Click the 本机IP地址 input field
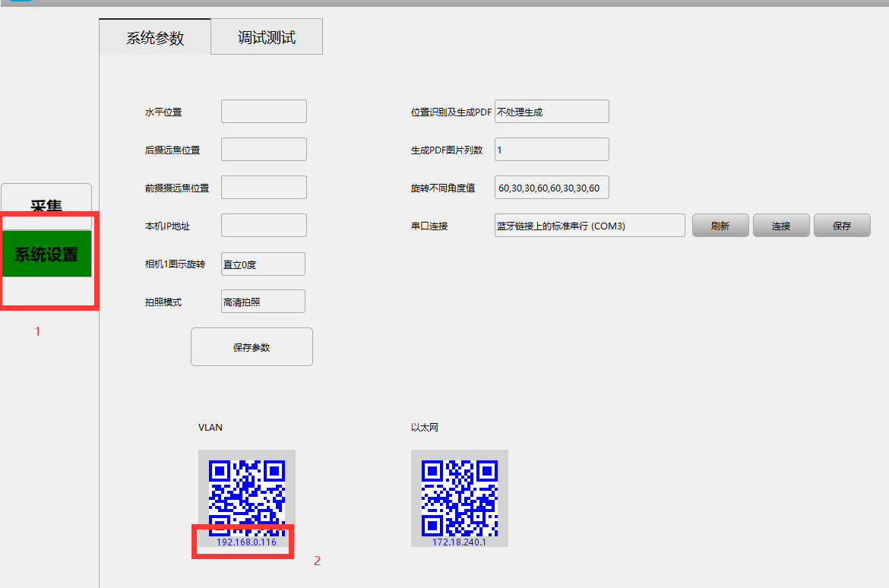Viewport: 889px width, 588px height. click(x=264, y=226)
